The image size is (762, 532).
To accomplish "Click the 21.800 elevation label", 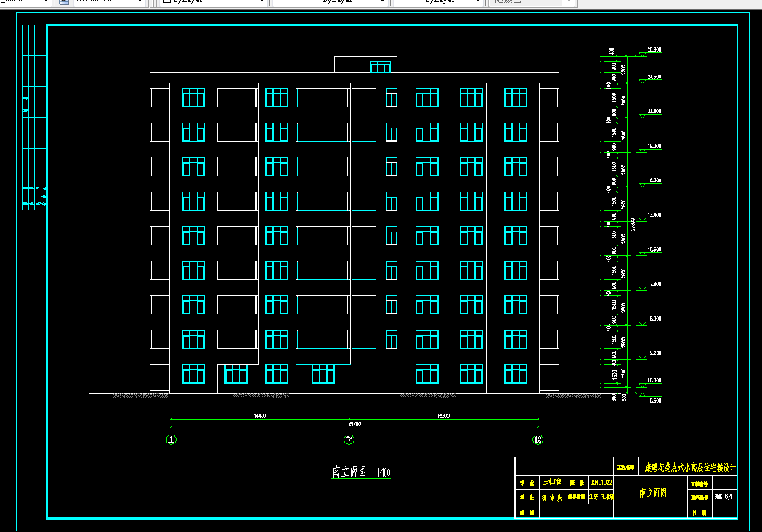I will 654,112.
